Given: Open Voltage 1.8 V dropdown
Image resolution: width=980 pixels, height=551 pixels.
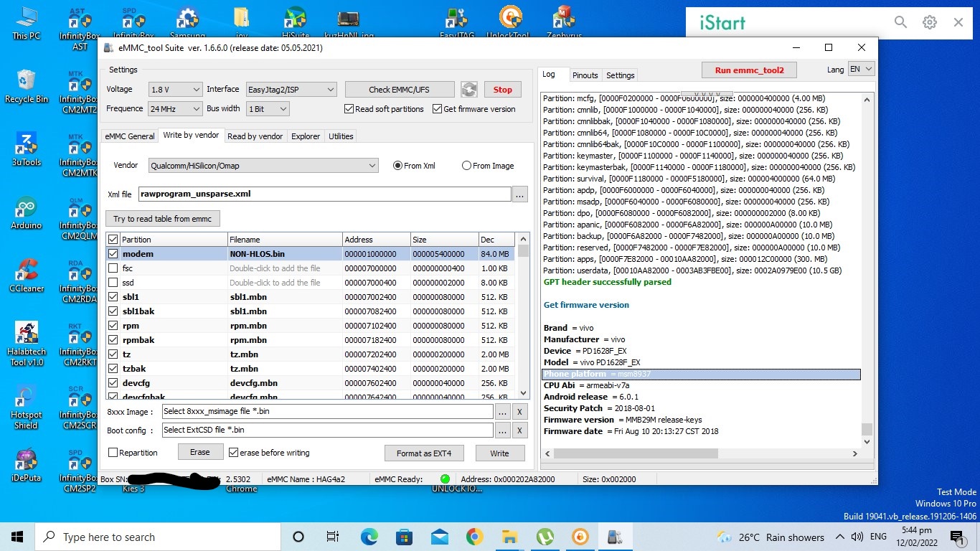Looking at the screenshot, I should 175,90.
